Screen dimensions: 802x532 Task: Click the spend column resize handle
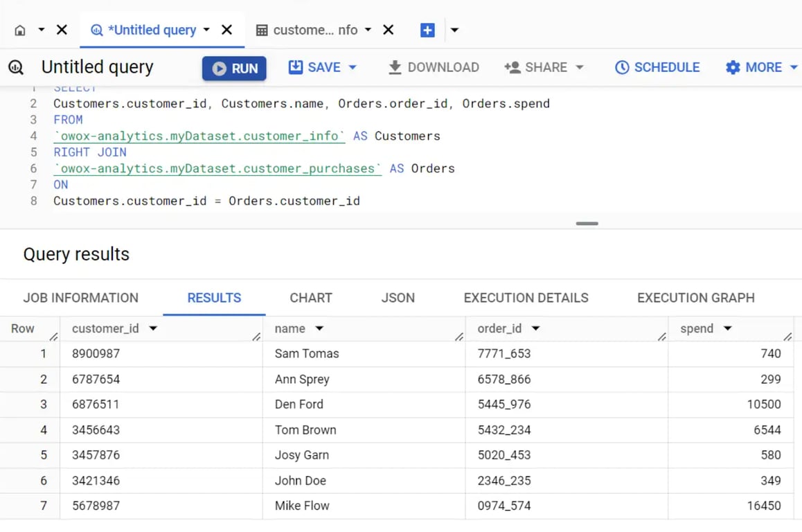click(787, 336)
